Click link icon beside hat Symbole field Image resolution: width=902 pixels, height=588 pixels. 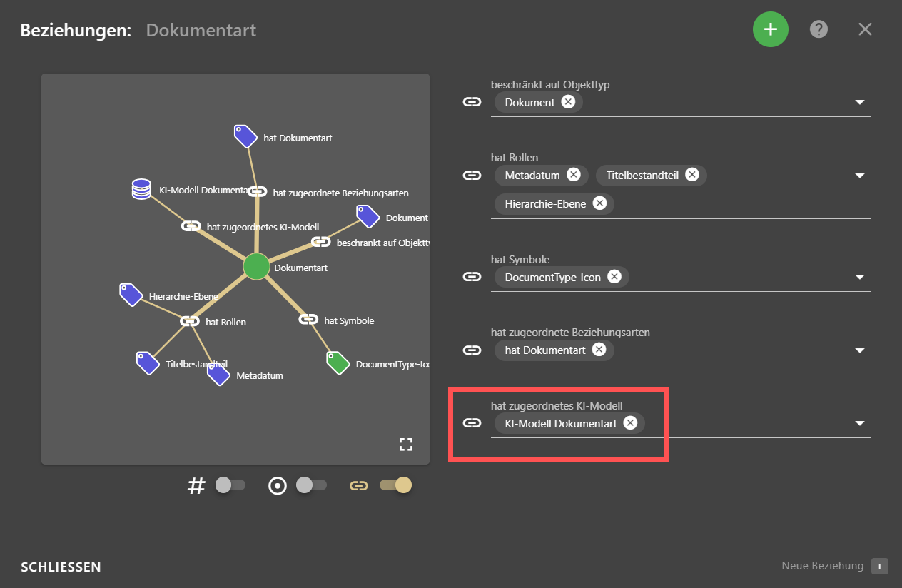(x=472, y=277)
